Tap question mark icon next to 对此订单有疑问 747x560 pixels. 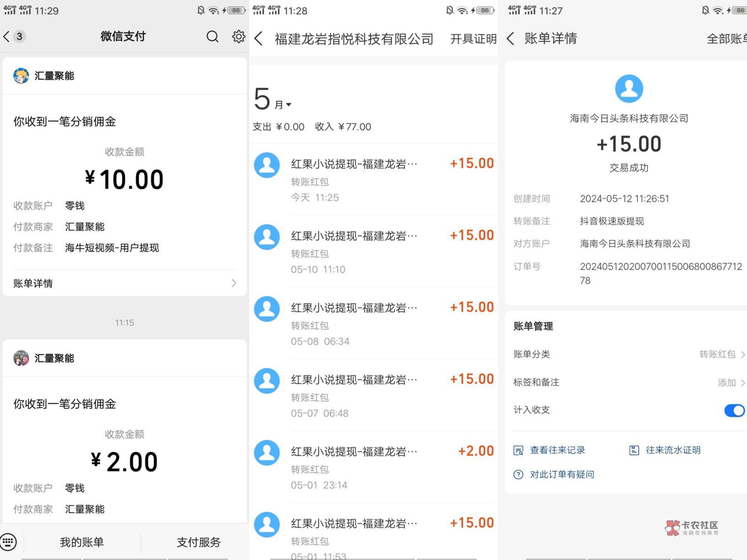coord(518,474)
